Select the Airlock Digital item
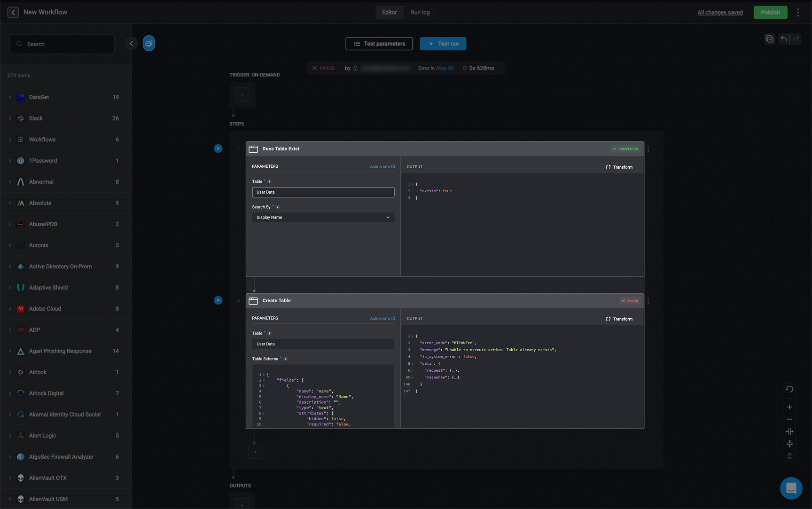The height and width of the screenshot is (509, 812). pyautogui.click(x=66, y=393)
